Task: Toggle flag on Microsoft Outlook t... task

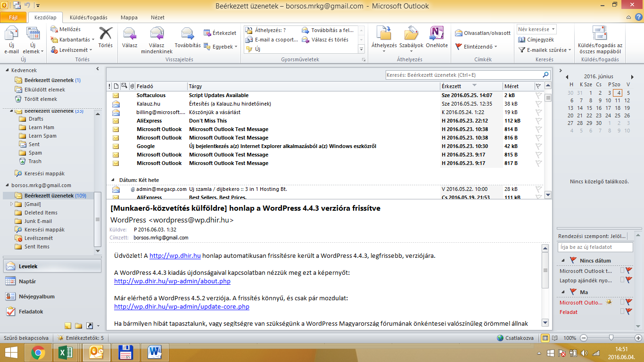Action: point(629,271)
